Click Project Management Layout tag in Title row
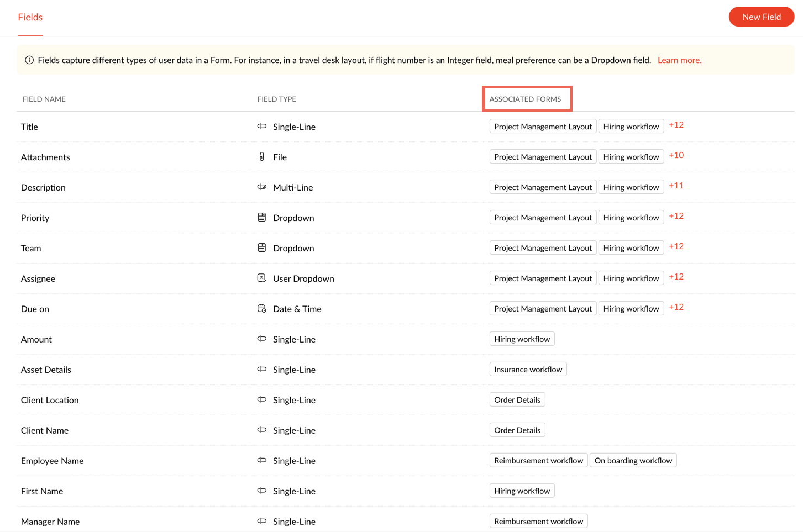Viewport: 803px width, 532px height. (543, 127)
